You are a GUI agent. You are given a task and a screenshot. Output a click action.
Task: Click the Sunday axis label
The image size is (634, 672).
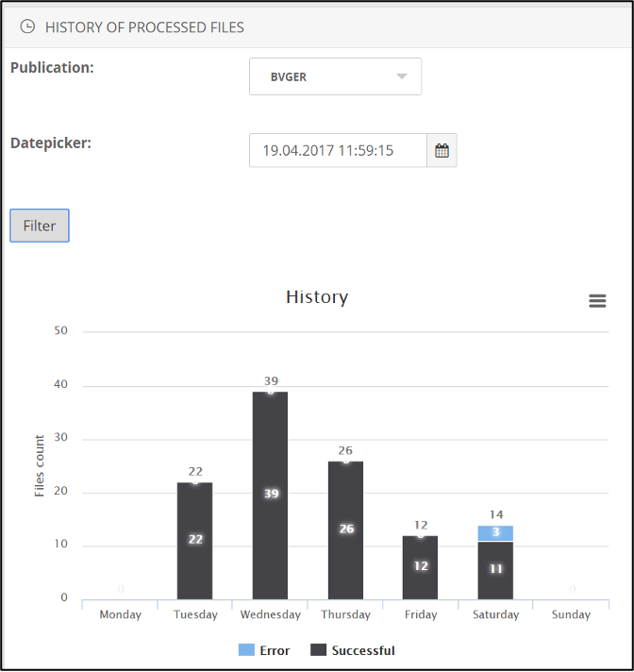point(571,614)
